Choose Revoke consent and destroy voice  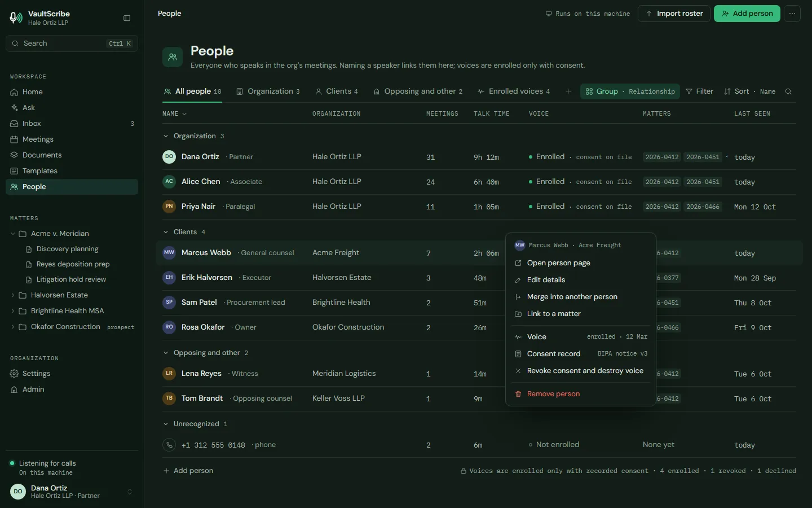pos(581,371)
